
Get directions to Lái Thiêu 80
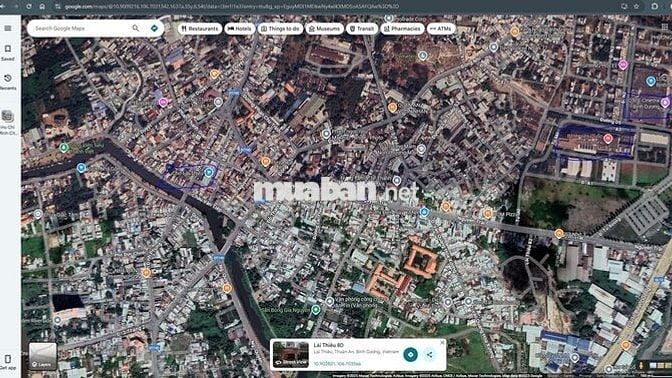(410, 354)
